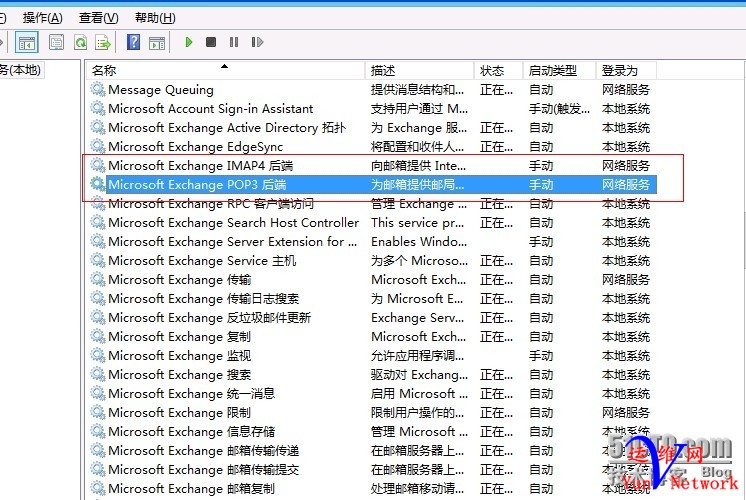746x500 pixels.
Task: Select the Microsoft Exchange 邮箱传输传递 service name
Action: (x=204, y=451)
